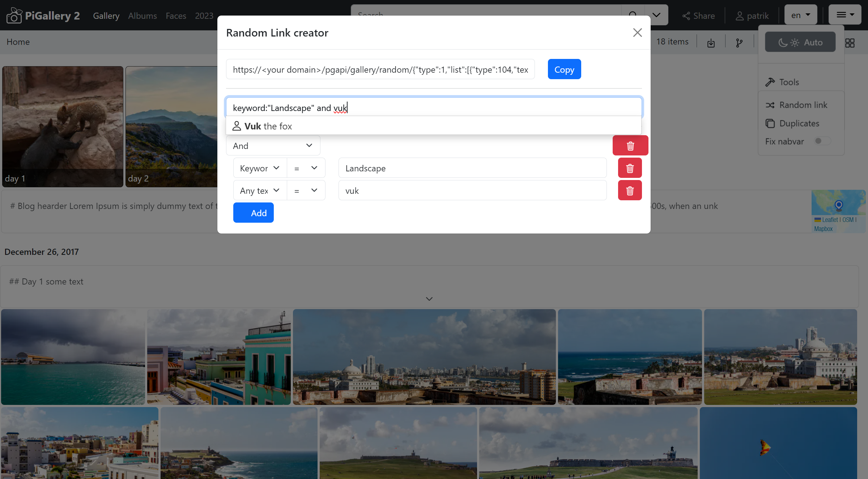Delete the vuk query row

[x=630, y=191]
